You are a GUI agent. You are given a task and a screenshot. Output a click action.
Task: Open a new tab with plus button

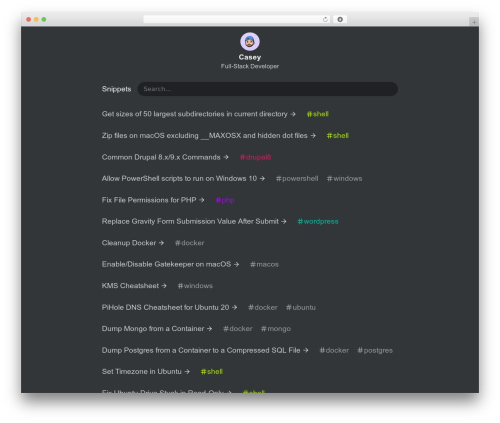coord(474,22)
